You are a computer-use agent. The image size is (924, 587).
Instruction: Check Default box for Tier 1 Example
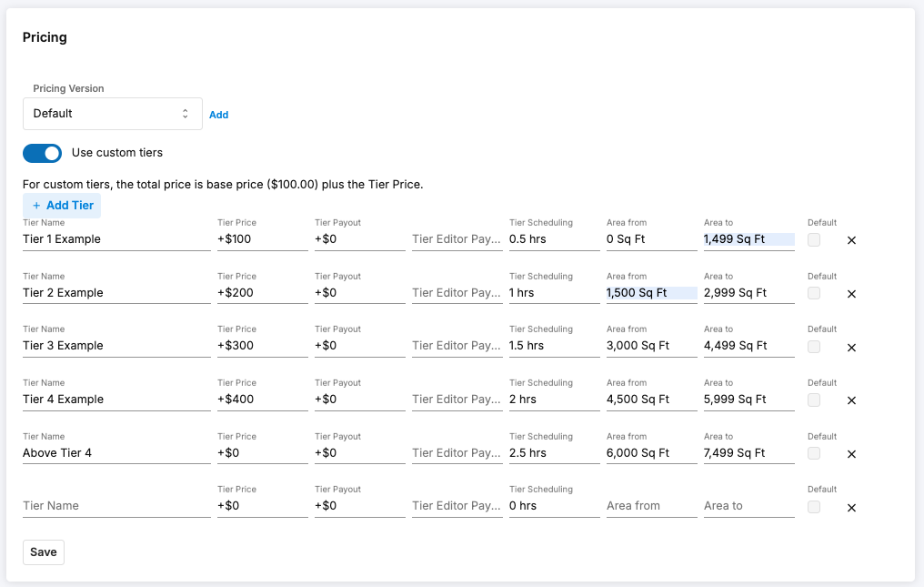pos(814,239)
